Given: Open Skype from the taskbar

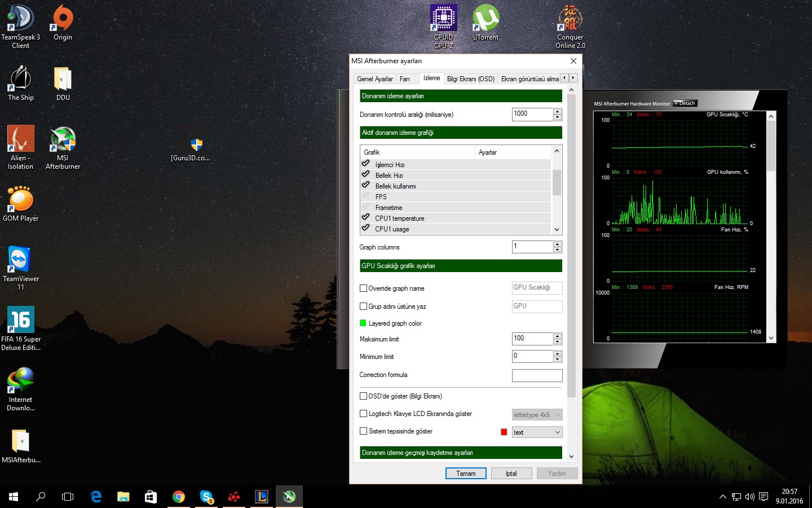Looking at the screenshot, I should pos(206,497).
